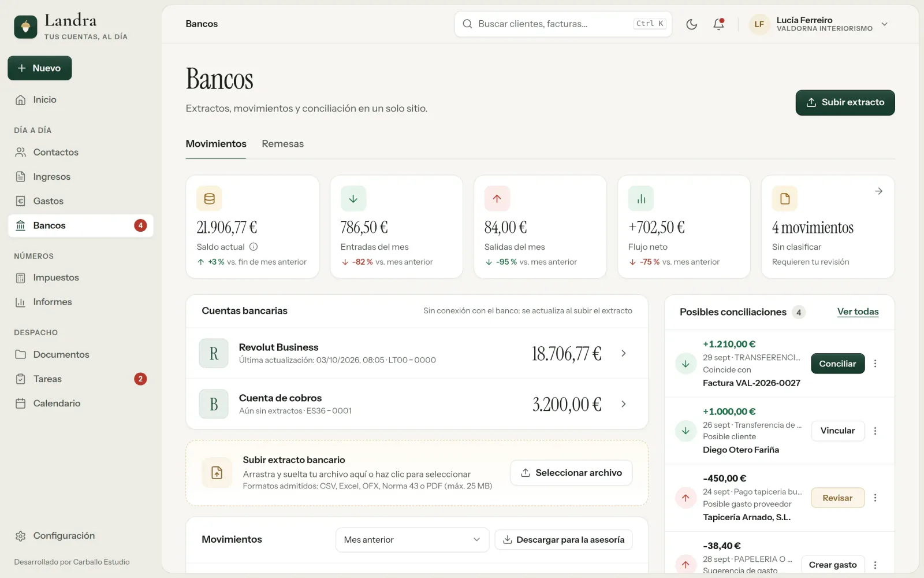Click the Revolut Business R avatar

click(214, 353)
